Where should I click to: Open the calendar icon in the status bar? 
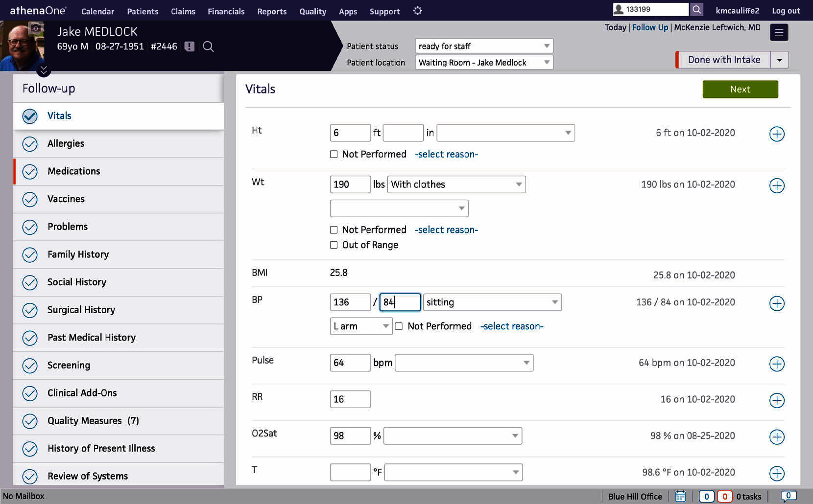coord(680,496)
